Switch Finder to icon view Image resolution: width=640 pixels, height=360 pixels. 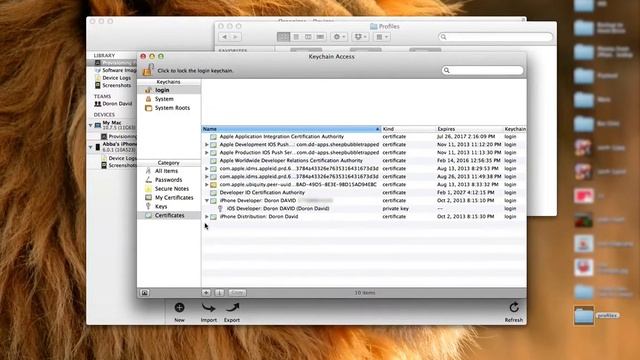(x=283, y=37)
